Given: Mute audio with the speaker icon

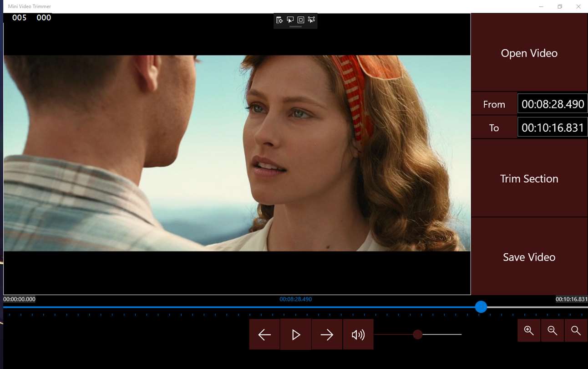Looking at the screenshot, I should (x=358, y=334).
